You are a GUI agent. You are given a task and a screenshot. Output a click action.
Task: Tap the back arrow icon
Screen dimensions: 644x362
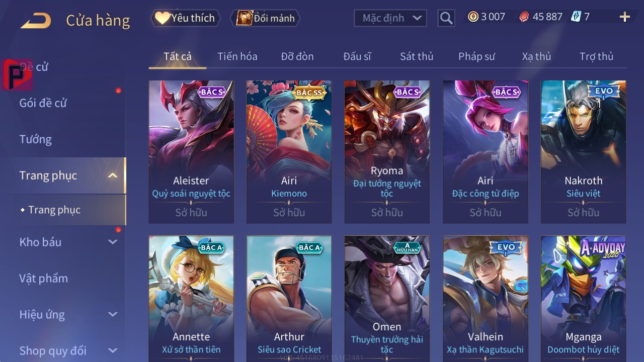36,21
